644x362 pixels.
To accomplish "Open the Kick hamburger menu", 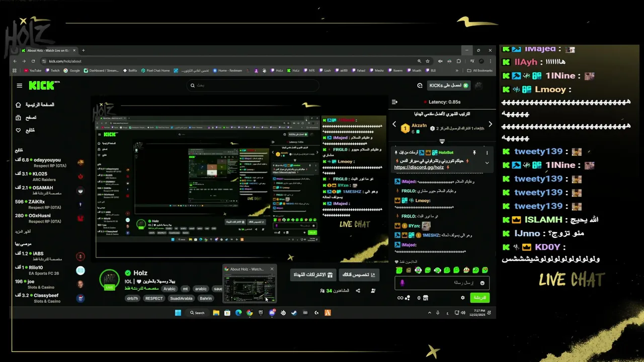I will 19,85.
